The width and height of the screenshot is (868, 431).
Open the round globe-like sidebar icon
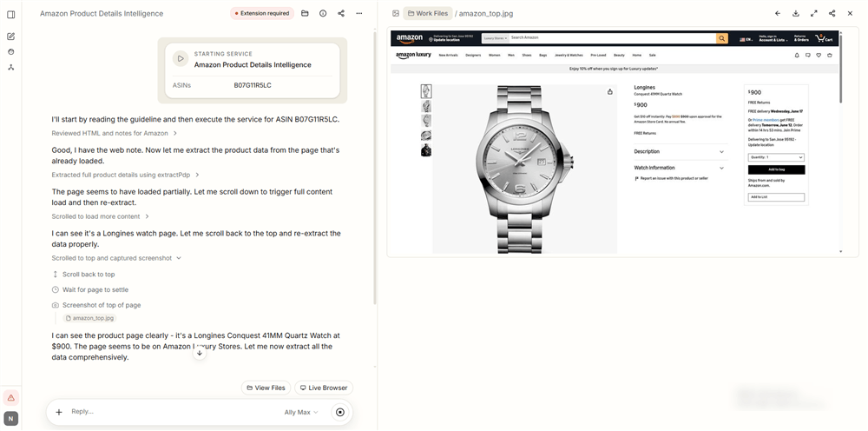coord(11,51)
